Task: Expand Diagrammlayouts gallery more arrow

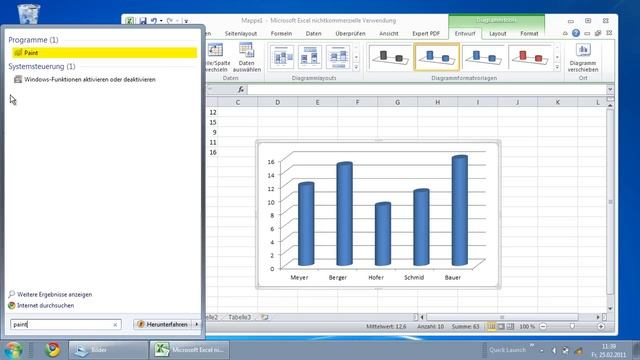Action: click(x=356, y=67)
